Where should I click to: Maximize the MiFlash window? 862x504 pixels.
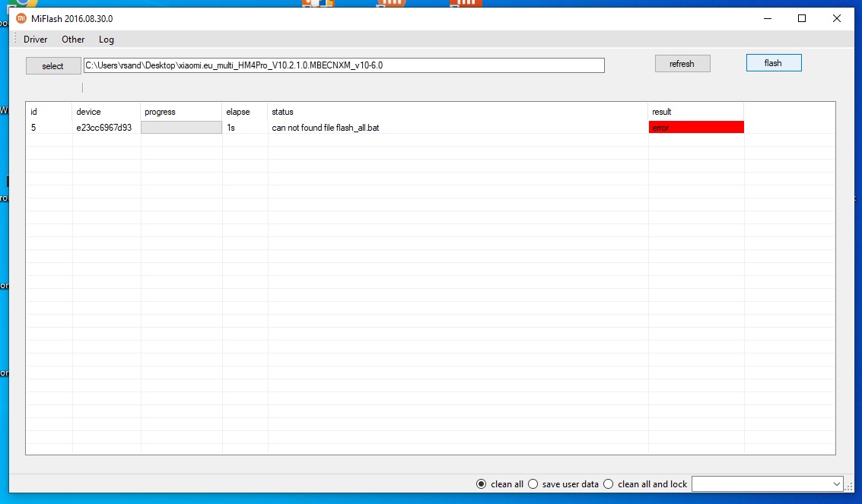click(802, 18)
